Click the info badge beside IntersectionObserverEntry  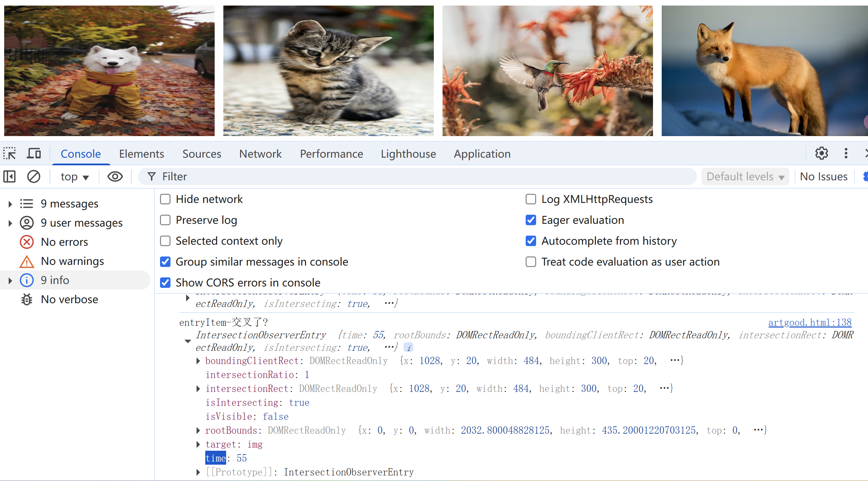coord(408,348)
